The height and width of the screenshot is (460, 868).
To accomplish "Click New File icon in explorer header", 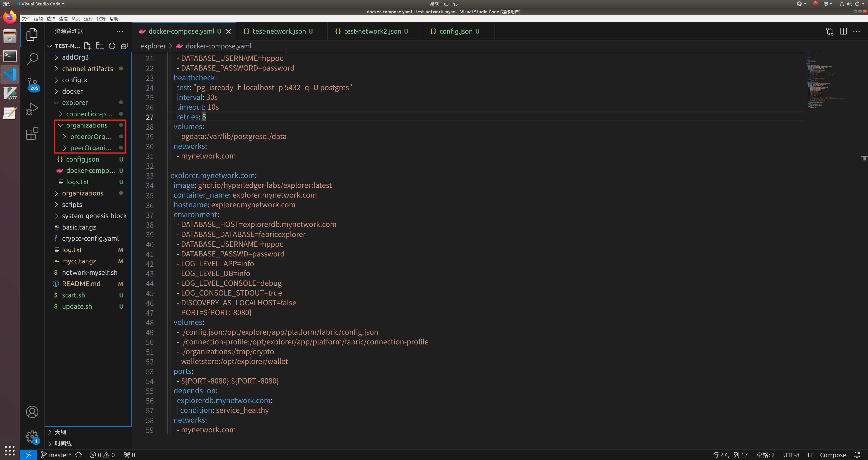I will coord(87,46).
